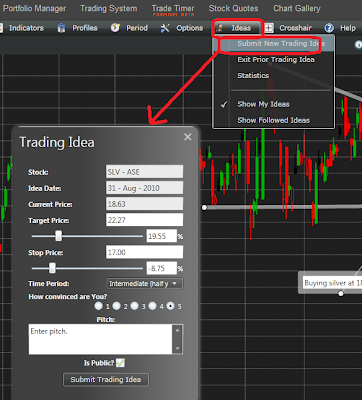Open the Chart Gallery tab
This screenshot has height=400, width=362.
(297, 8)
